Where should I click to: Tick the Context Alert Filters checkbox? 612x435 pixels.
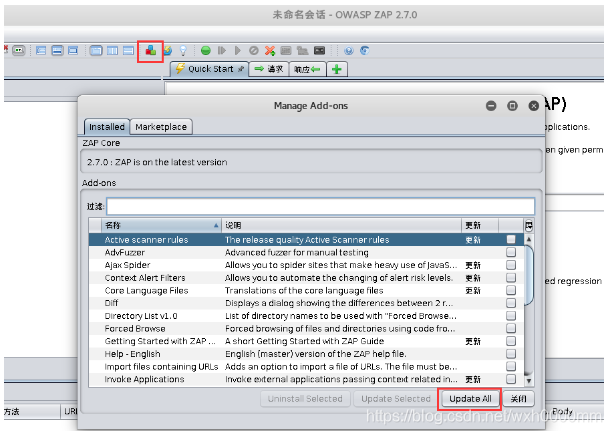(x=511, y=277)
